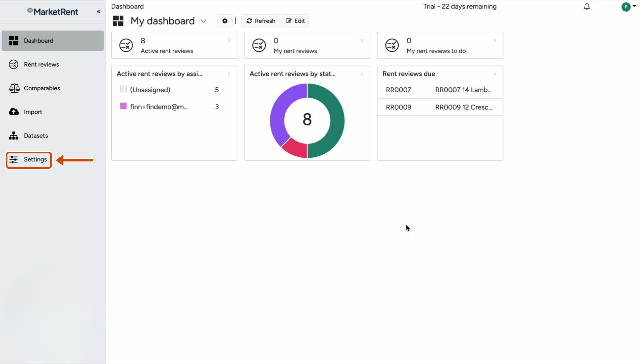The image size is (640, 364).
Task: Click the green donut chart segment
Action: pyautogui.click(x=337, y=121)
